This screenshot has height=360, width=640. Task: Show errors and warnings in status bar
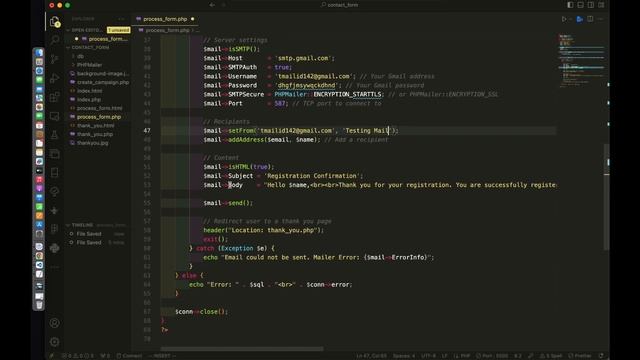[78, 356]
